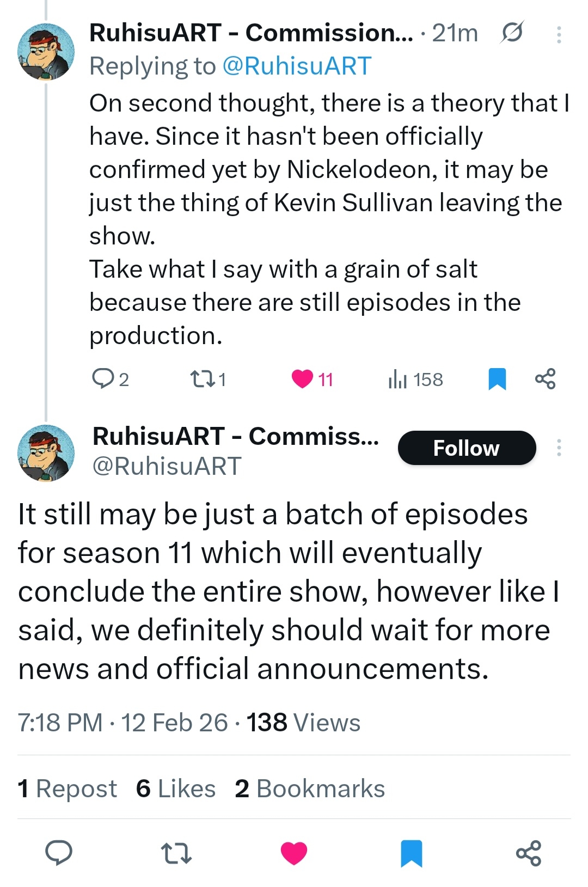
Task: View the 6 Likes list
Action: point(176,788)
